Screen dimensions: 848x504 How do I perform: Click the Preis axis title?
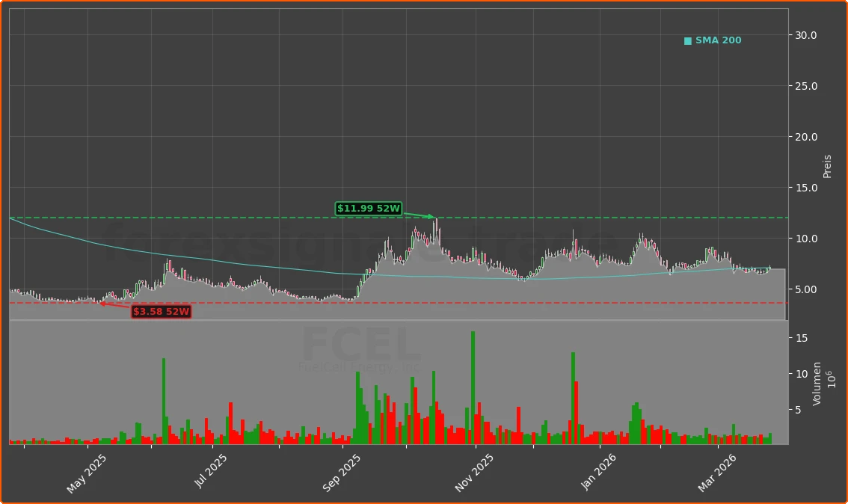tap(827, 167)
